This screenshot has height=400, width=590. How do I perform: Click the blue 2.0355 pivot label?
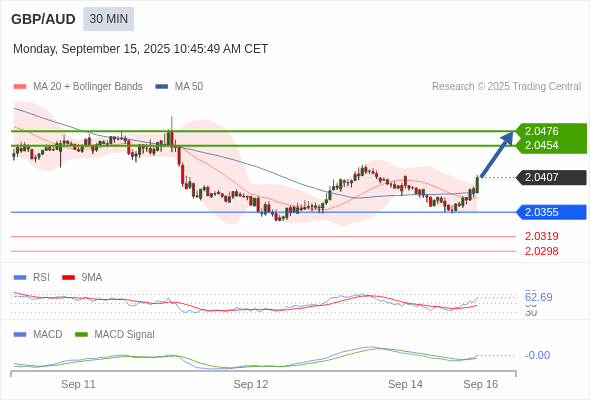click(550, 212)
